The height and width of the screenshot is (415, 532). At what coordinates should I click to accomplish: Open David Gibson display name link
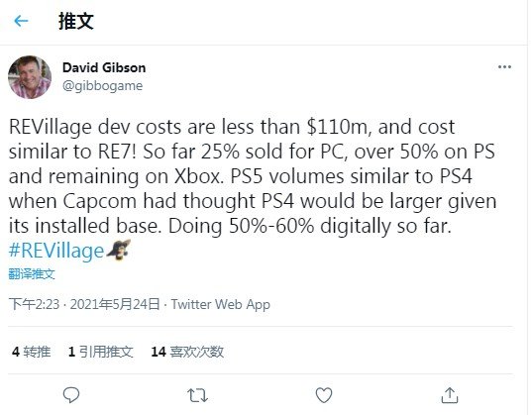click(104, 67)
